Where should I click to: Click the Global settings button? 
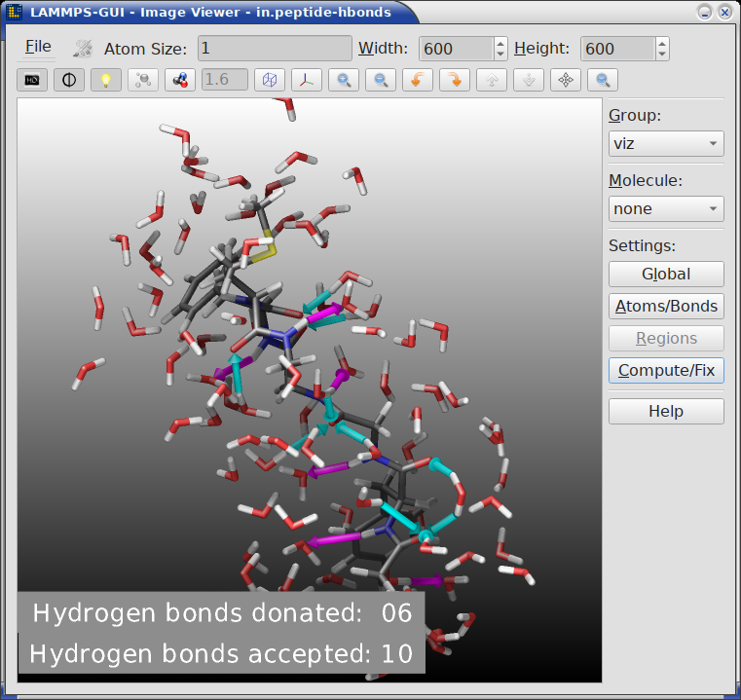coord(666,274)
